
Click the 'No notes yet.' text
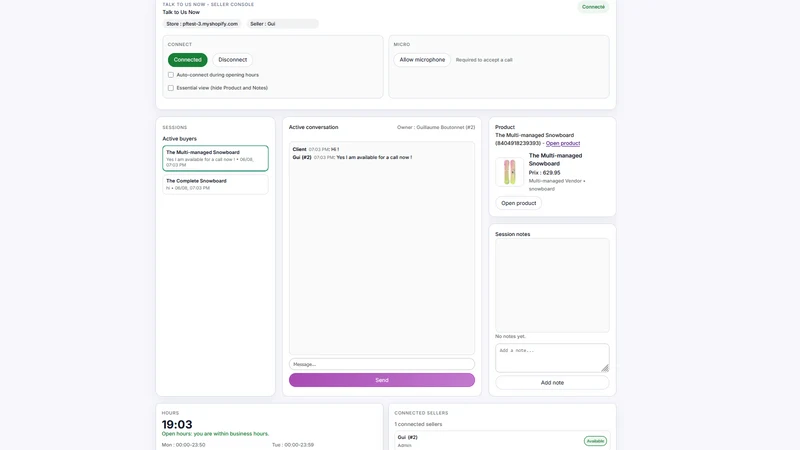[x=510, y=337]
